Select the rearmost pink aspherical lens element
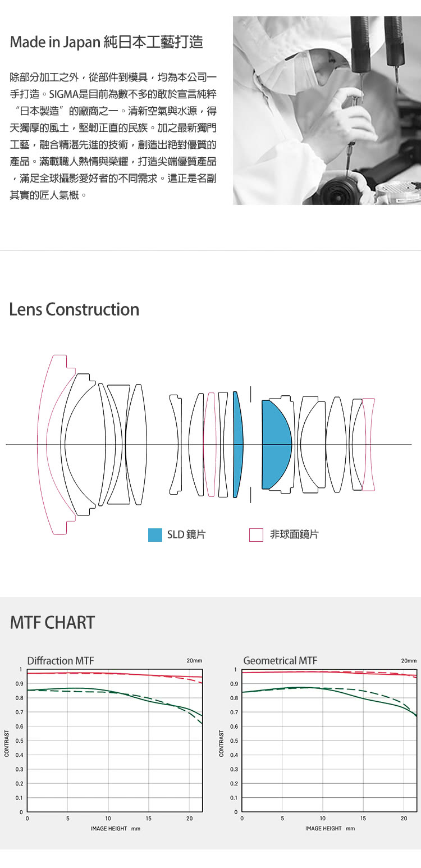The image size is (421, 868). coord(369,444)
